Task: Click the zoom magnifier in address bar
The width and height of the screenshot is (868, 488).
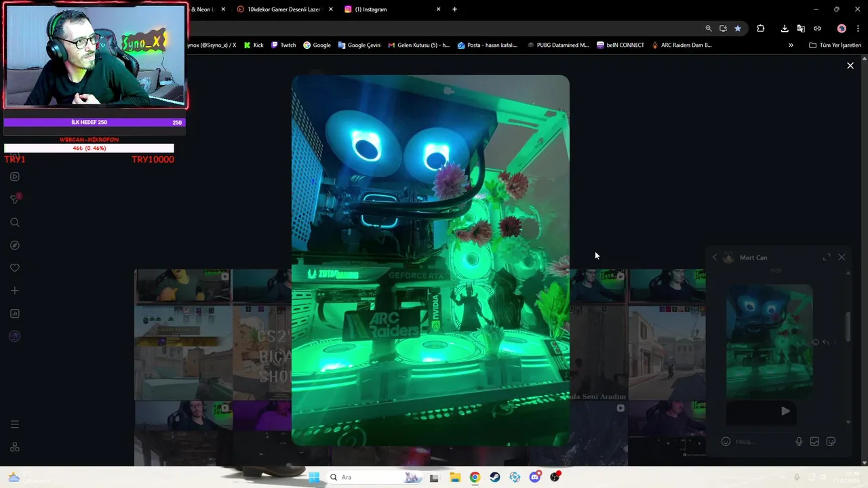Action: click(x=709, y=28)
